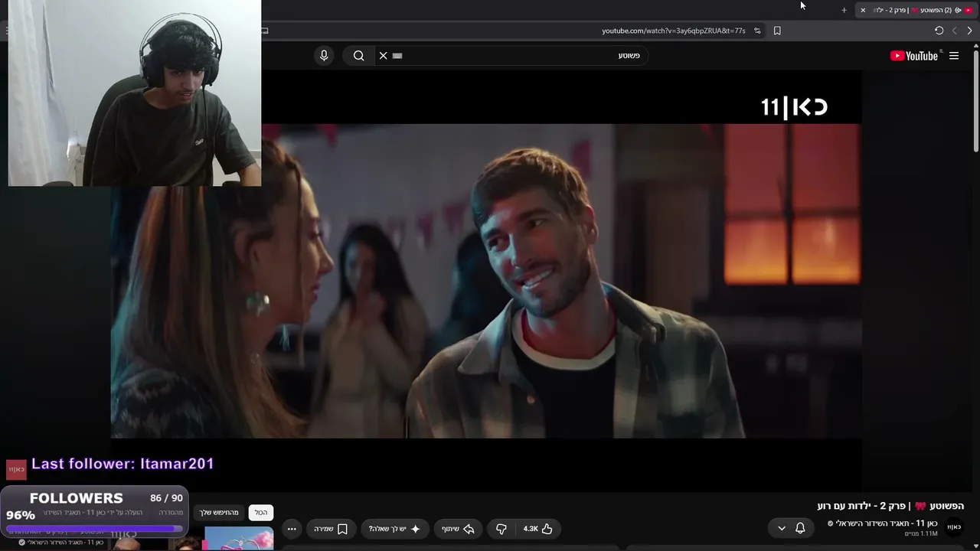980x551 pixels.
Task: Like the video with thumbs up
Action: point(537,529)
